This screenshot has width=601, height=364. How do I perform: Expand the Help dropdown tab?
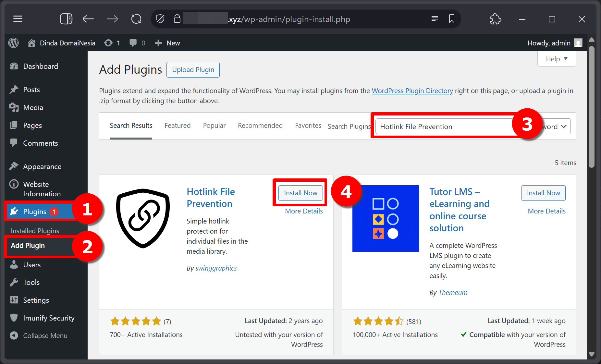pos(557,59)
